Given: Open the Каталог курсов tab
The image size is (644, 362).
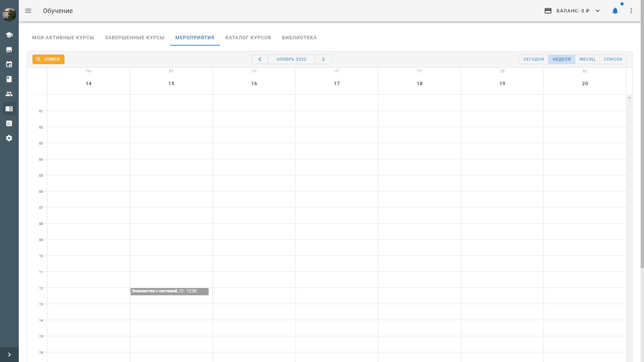Looking at the screenshot, I should [x=248, y=38].
